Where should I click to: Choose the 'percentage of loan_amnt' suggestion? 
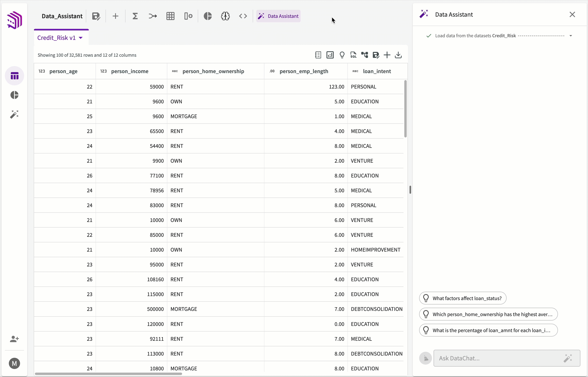[489, 331]
